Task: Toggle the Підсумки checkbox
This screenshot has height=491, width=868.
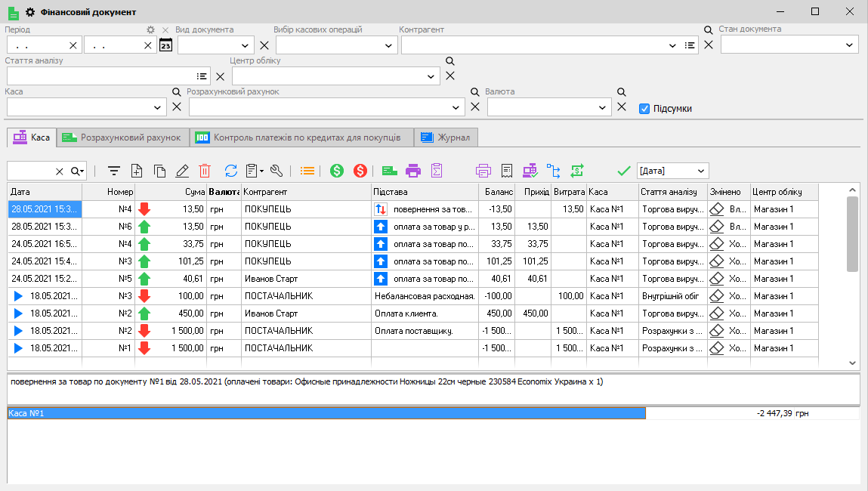Action: [x=644, y=109]
